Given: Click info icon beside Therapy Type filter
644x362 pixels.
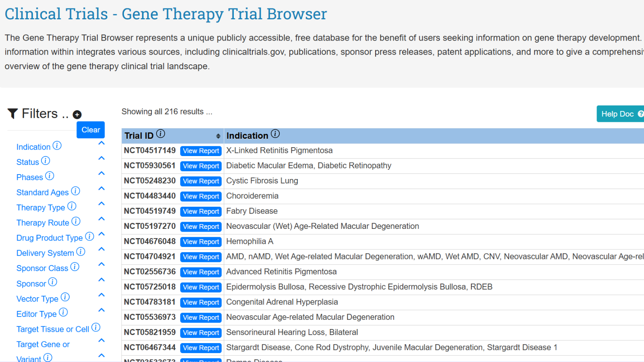Looking at the screenshot, I should [72, 206].
